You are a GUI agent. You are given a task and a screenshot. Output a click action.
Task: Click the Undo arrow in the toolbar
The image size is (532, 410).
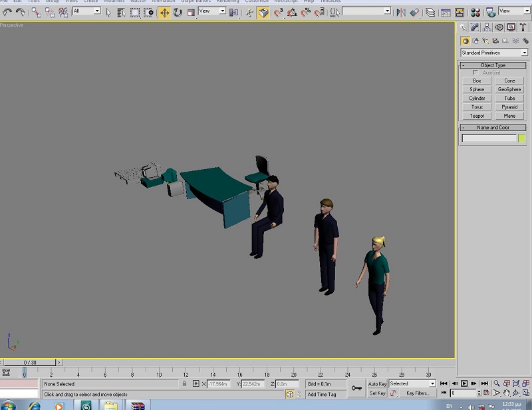click(x=7, y=12)
